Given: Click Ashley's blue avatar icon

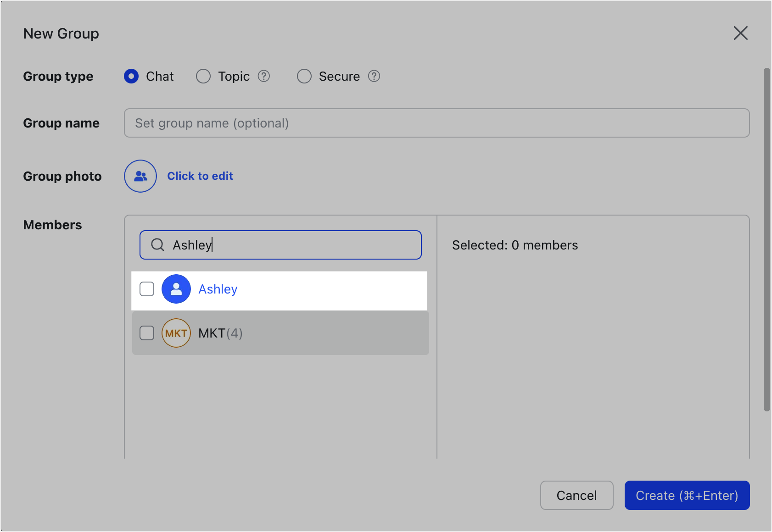Looking at the screenshot, I should tap(176, 289).
